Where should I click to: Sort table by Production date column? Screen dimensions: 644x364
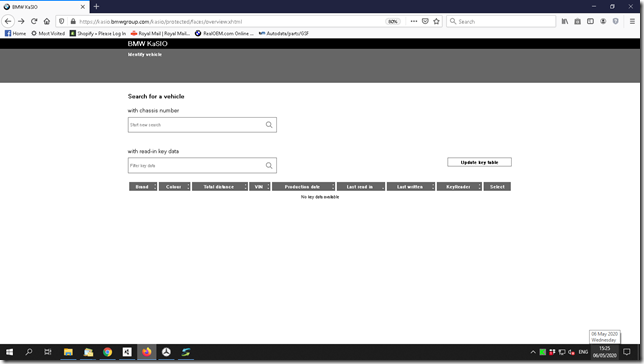[304, 187]
